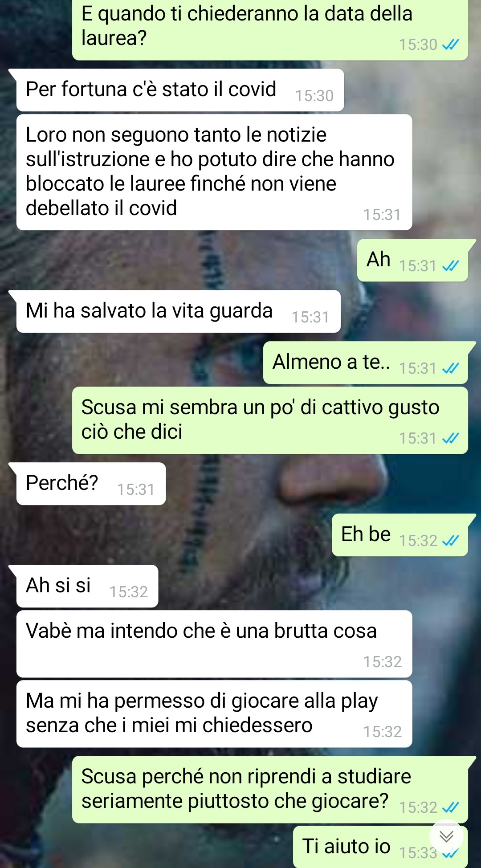Tap the 'Mi ha salvato la vita guarda' bubble
This screenshot has height=868, width=481.
point(178,311)
